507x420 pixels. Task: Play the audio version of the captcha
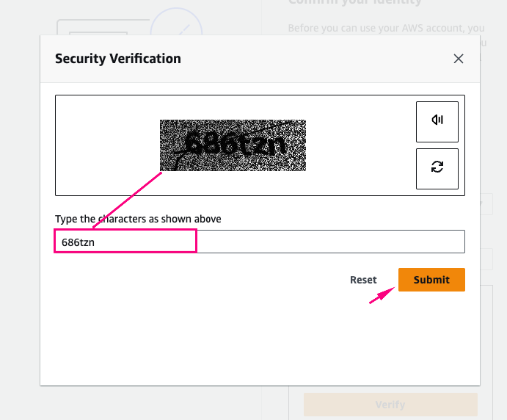pyautogui.click(x=437, y=121)
